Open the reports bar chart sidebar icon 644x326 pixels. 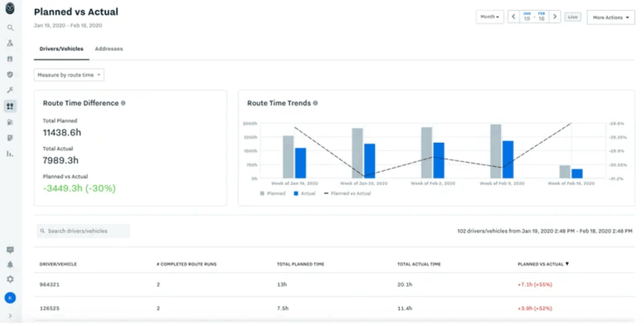[x=10, y=154]
